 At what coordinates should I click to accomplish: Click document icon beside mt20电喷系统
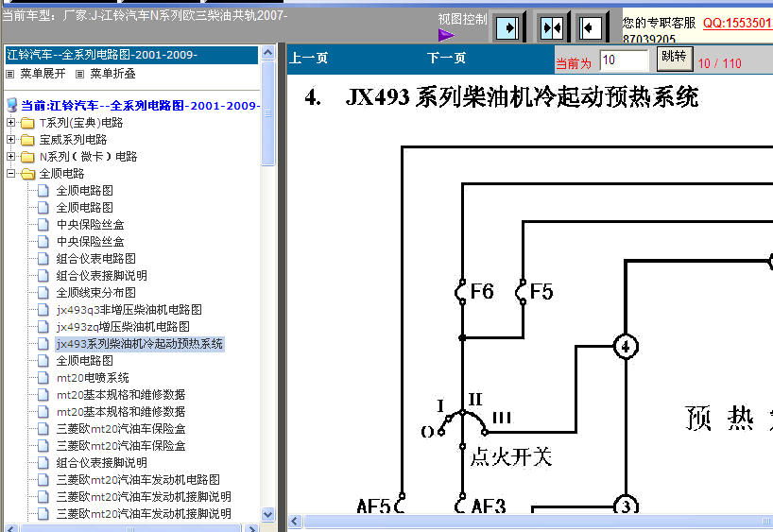tap(43, 378)
